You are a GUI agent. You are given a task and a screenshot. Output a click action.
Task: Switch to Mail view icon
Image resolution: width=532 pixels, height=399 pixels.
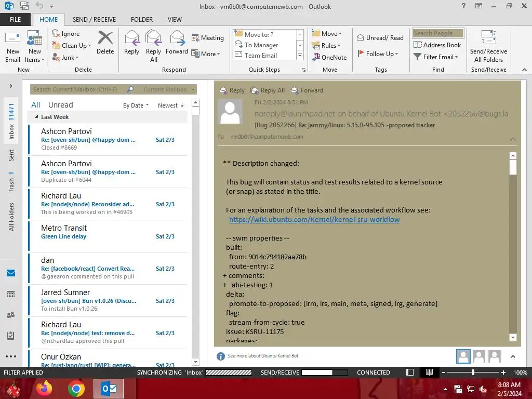click(11, 273)
